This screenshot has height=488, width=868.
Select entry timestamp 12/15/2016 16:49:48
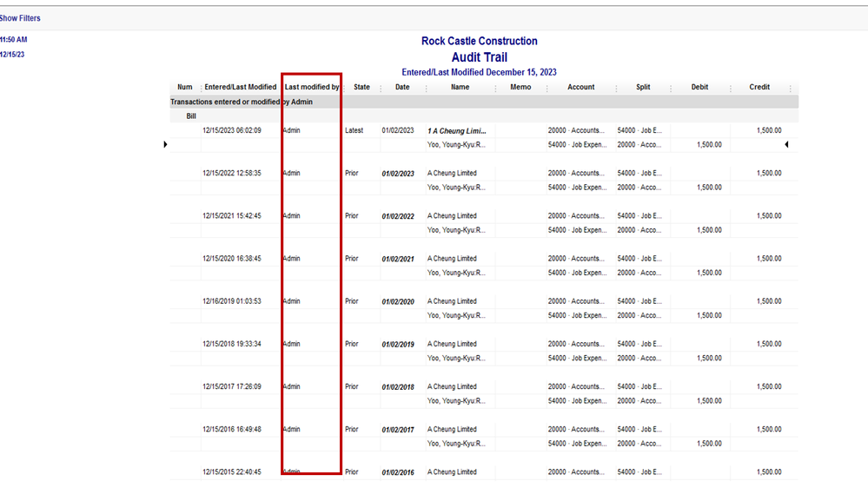[232, 429]
